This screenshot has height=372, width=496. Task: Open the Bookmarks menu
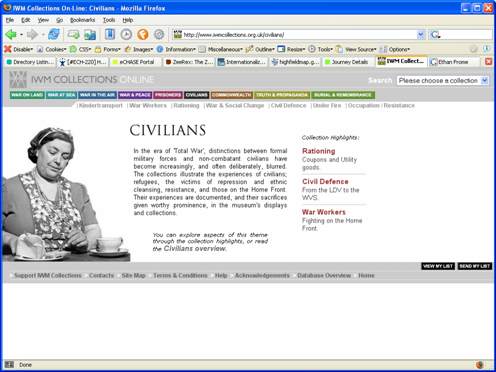pos(82,20)
